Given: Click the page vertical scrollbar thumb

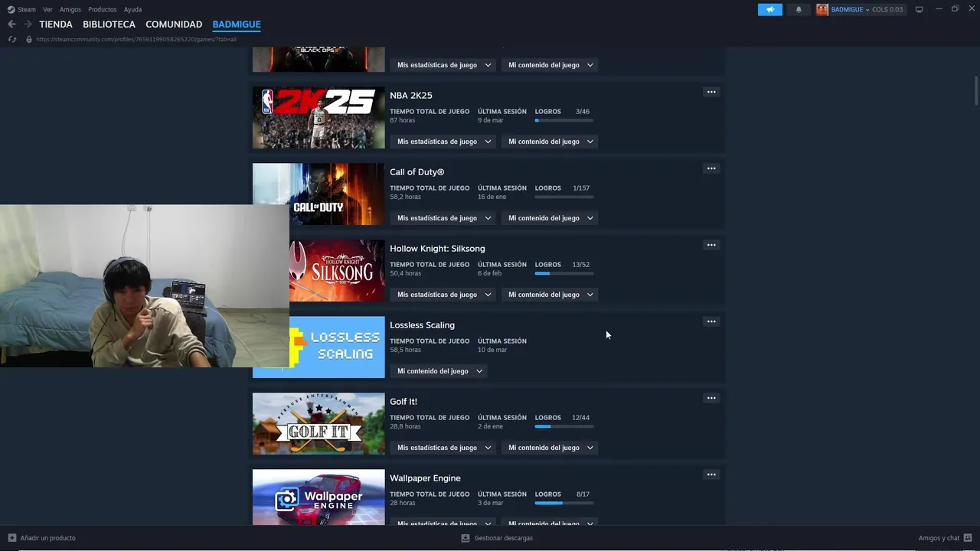Looking at the screenshot, I should pos(975,90).
